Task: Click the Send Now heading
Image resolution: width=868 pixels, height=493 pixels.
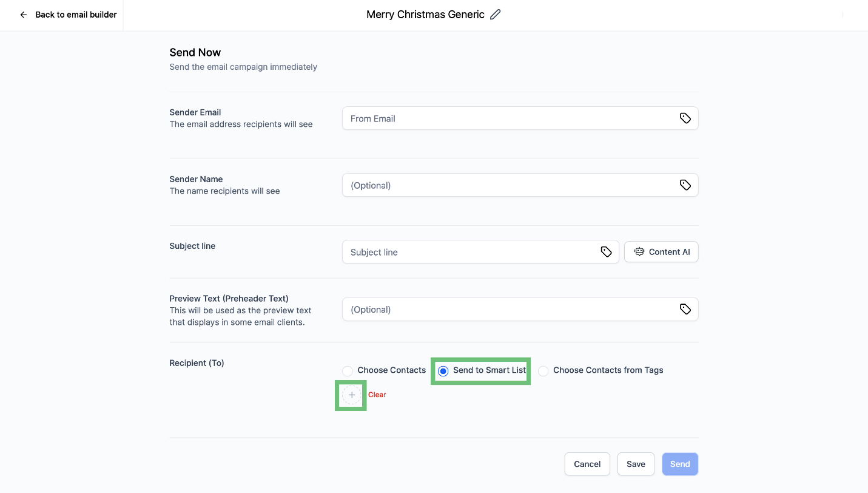Action: [195, 52]
